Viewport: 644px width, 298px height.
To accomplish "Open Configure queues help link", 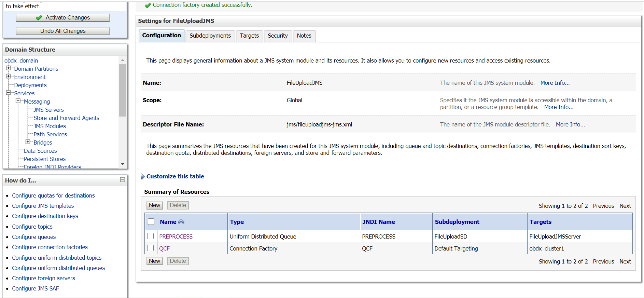I will coord(34,237).
